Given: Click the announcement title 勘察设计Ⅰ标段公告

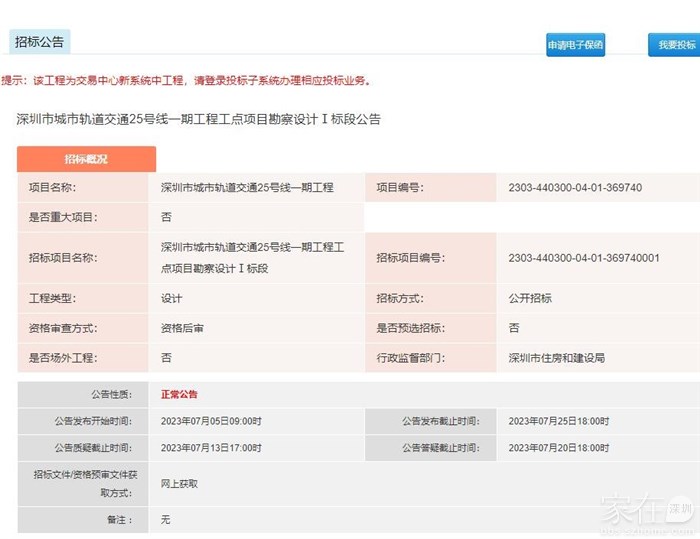Looking at the screenshot, I should [x=199, y=119].
